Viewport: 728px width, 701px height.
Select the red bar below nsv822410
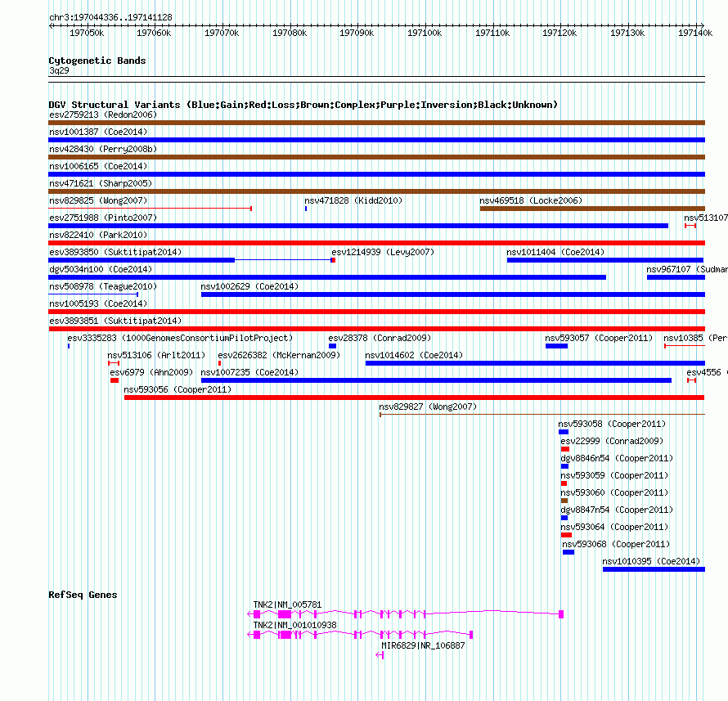(x=376, y=243)
